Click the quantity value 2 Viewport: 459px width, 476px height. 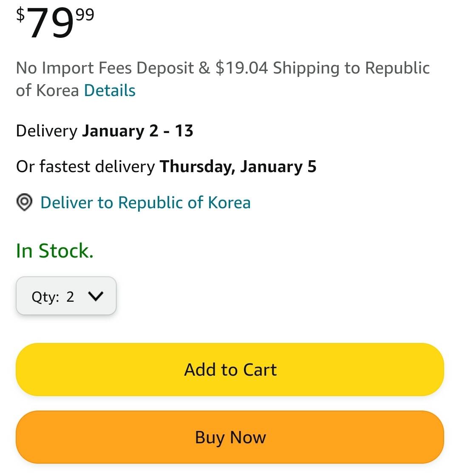coord(70,297)
